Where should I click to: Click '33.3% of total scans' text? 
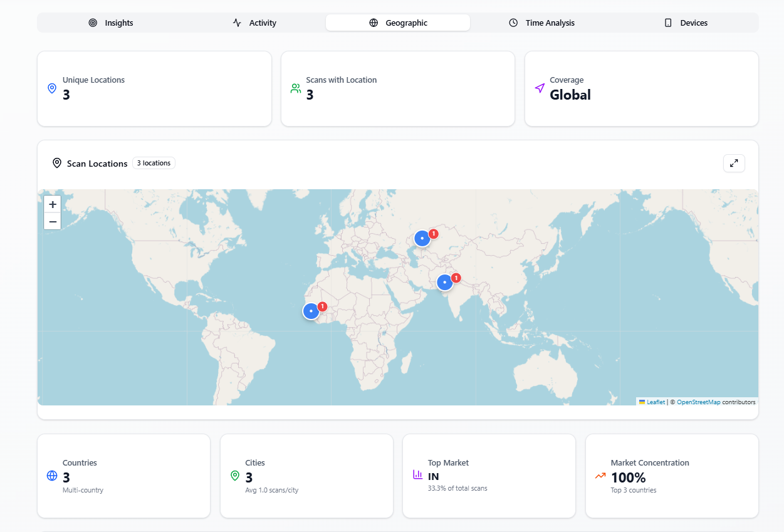tap(457, 488)
